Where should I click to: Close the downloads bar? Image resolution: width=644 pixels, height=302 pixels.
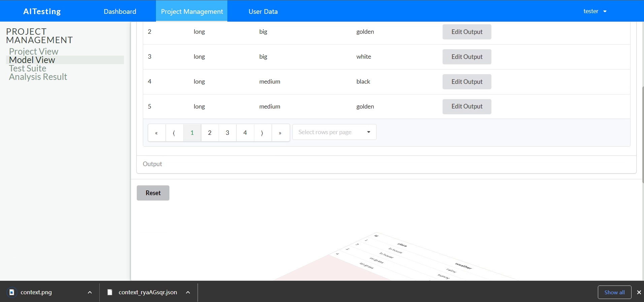coord(639,292)
